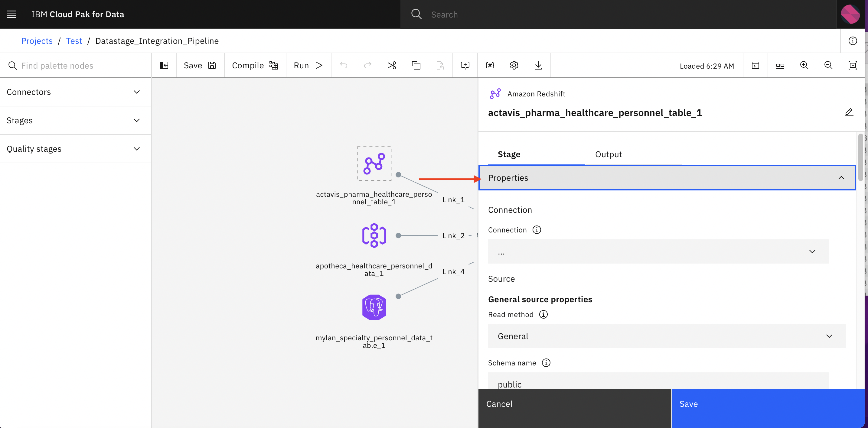Click the copy icon in toolbar
The image size is (868, 428).
(x=416, y=65)
